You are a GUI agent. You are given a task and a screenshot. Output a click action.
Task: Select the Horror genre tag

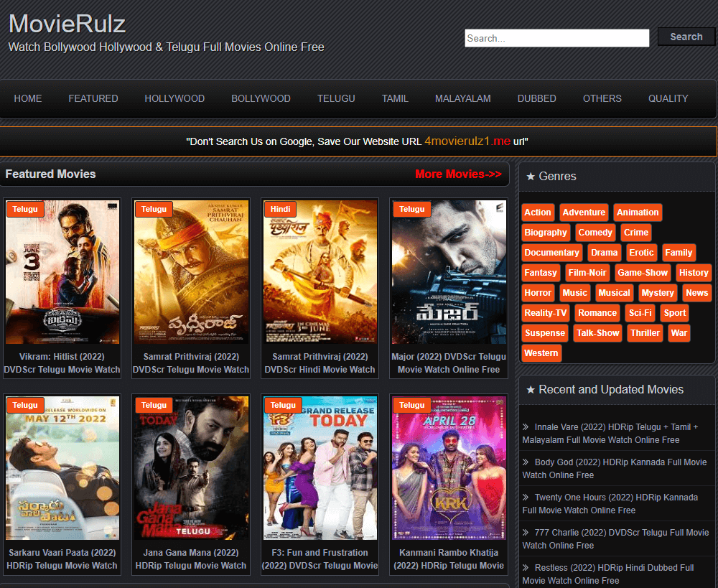(x=538, y=293)
